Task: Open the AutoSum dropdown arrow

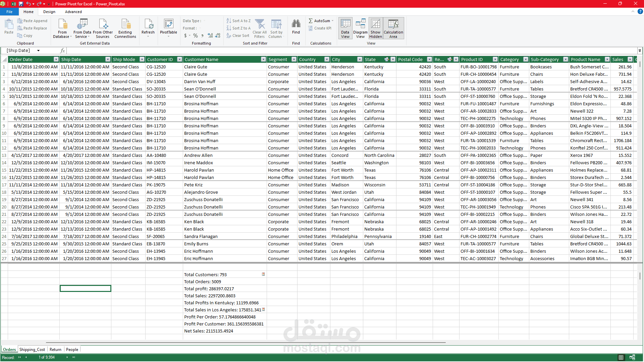Action: coord(333,21)
